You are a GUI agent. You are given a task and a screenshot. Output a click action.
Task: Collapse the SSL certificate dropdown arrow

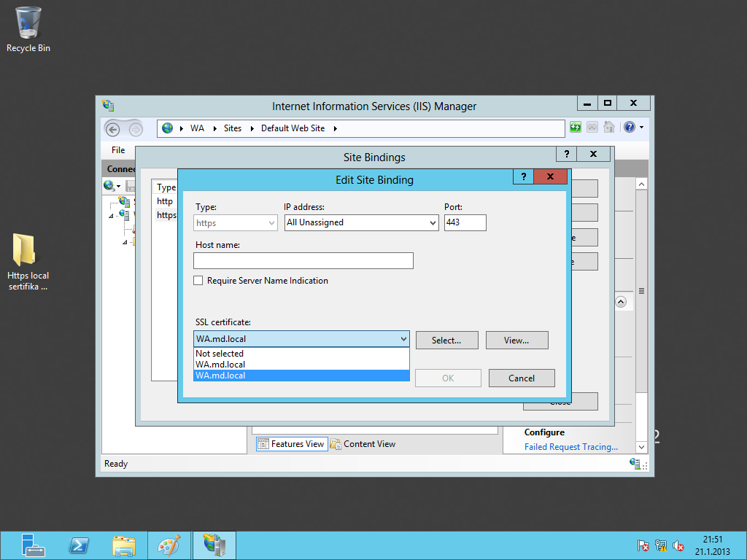(x=403, y=339)
